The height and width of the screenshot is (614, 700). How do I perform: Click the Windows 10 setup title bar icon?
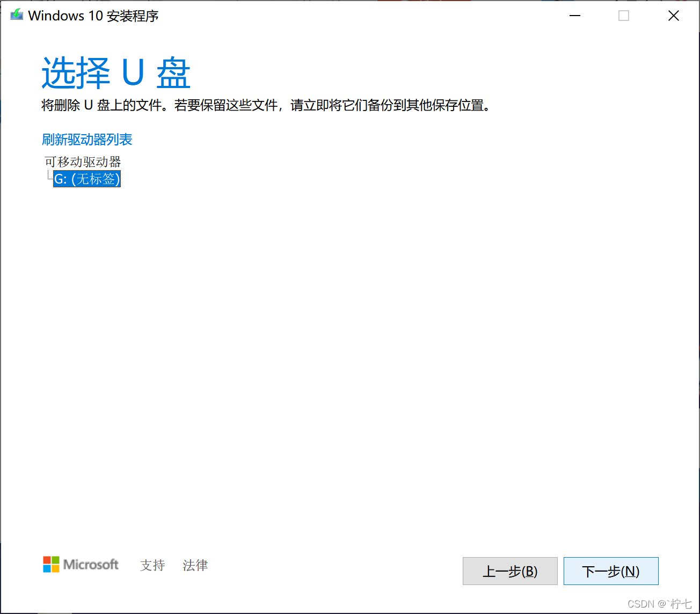pos(17,15)
